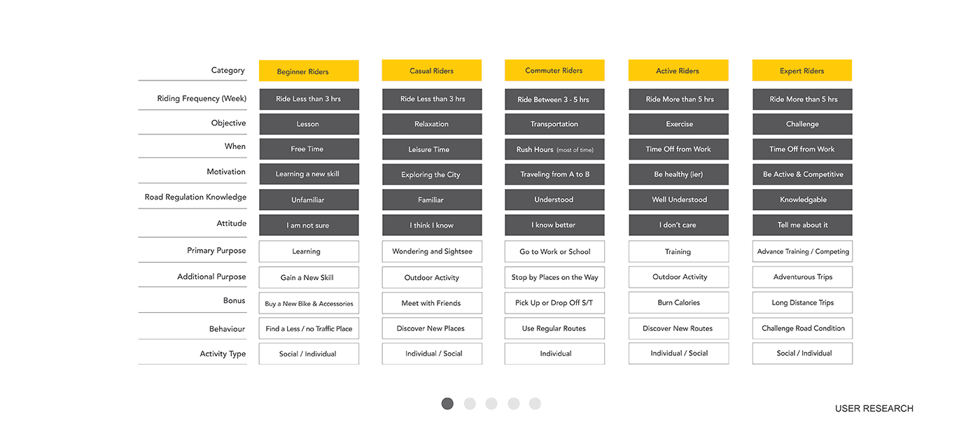Click the 'Knowledgable' cell
The width and height of the screenshot is (980, 448).
pos(802,199)
